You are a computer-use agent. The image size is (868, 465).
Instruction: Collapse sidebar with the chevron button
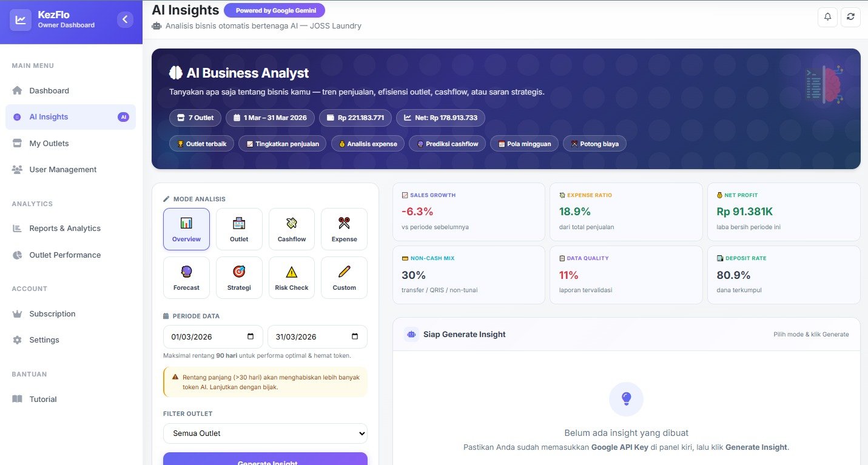[x=125, y=19]
